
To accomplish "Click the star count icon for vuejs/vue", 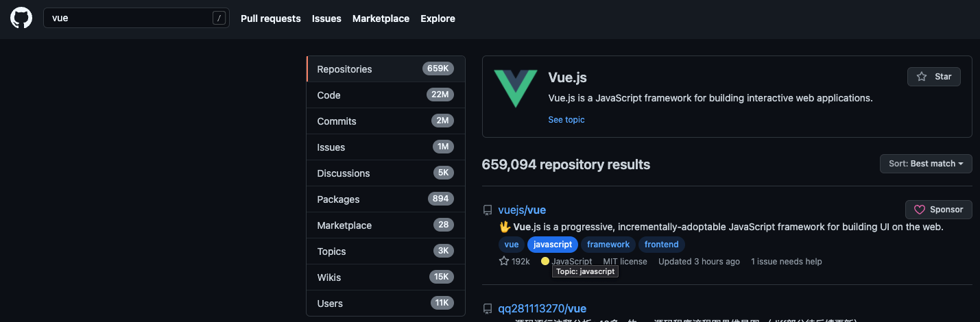I will tap(504, 261).
